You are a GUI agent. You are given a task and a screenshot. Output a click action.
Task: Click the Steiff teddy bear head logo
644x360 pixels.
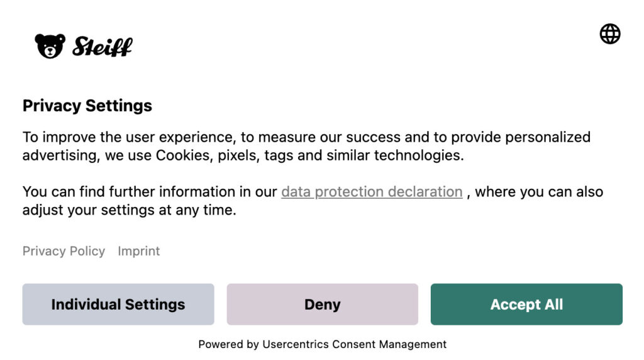click(x=50, y=46)
